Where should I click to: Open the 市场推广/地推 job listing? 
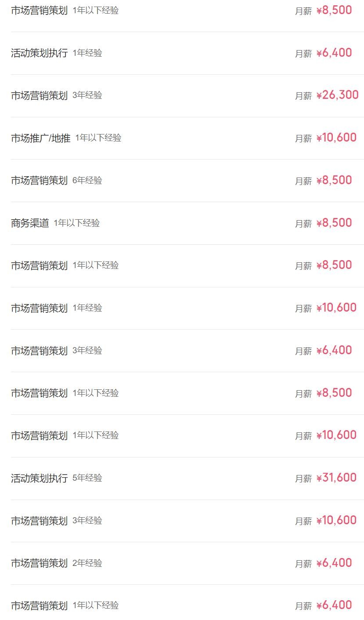point(40,138)
